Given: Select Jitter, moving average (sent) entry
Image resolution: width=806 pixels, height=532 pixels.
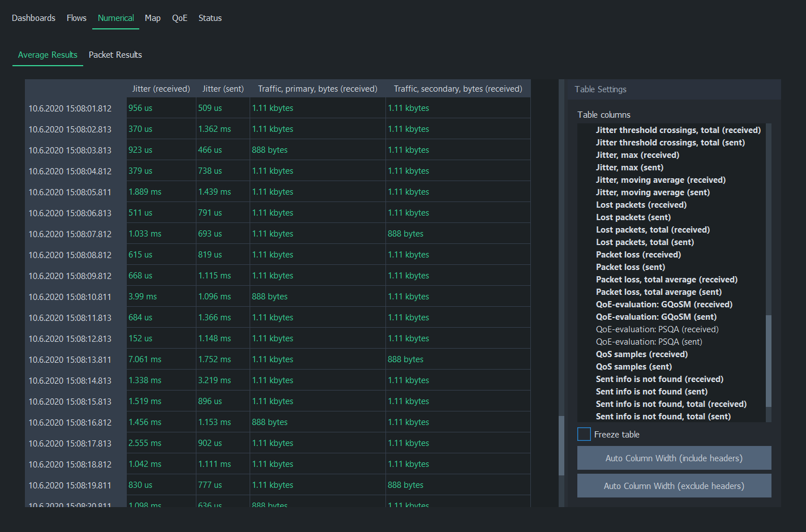Looking at the screenshot, I should 653,192.
